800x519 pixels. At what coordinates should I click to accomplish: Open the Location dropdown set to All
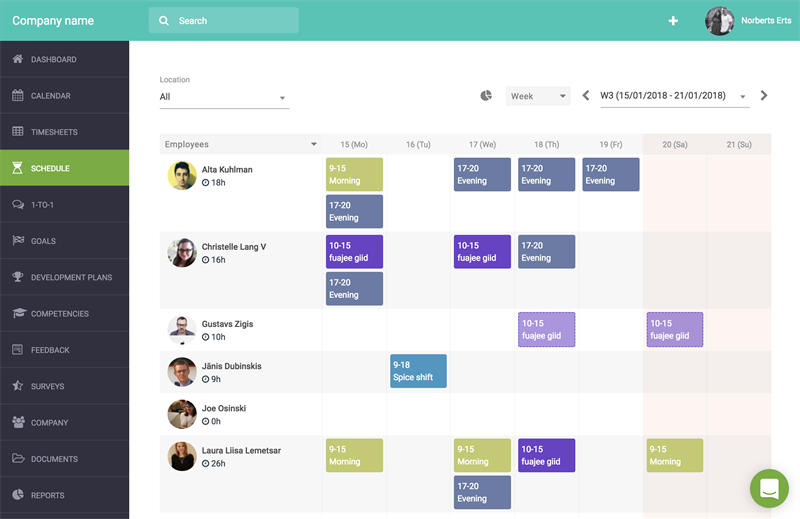tap(224, 97)
